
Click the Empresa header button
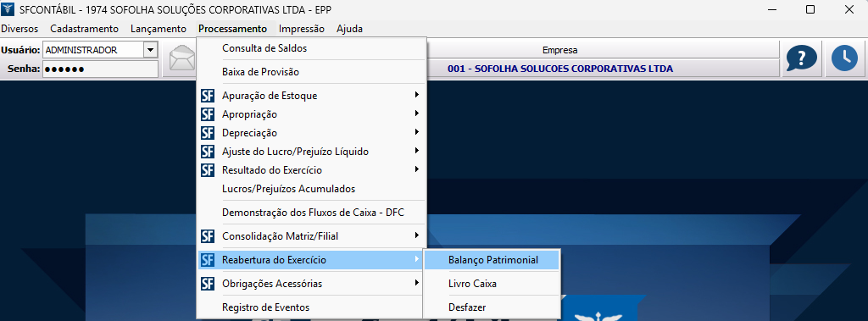click(559, 50)
